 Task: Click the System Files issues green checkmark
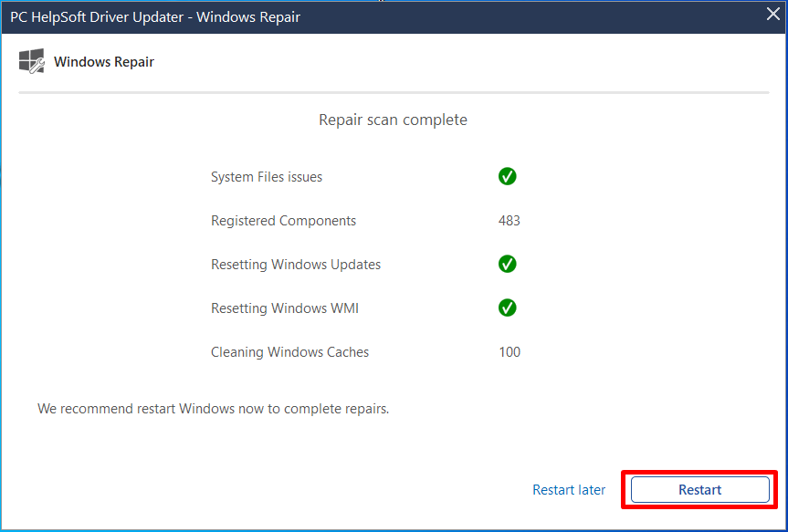pos(507,176)
